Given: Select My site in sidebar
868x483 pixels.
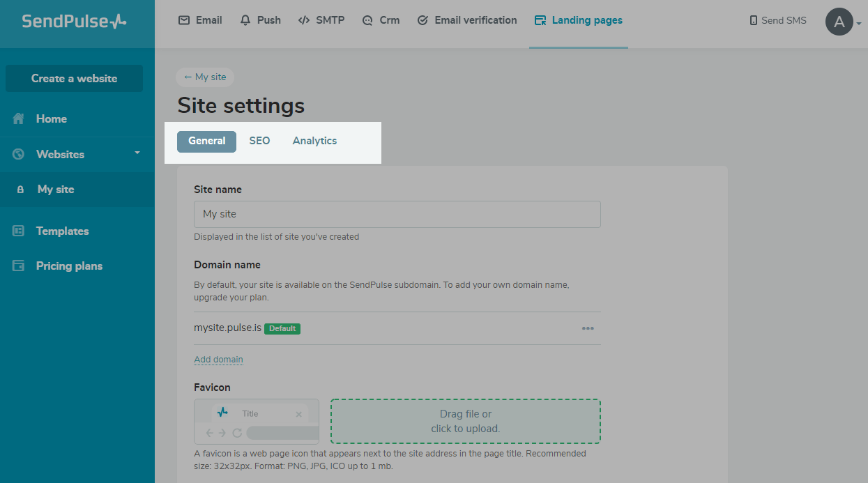Looking at the screenshot, I should click(x=56, y=190).
